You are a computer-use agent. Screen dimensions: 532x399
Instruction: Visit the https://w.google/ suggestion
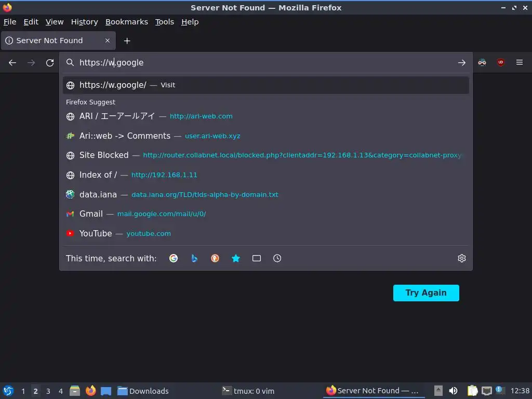265,85
